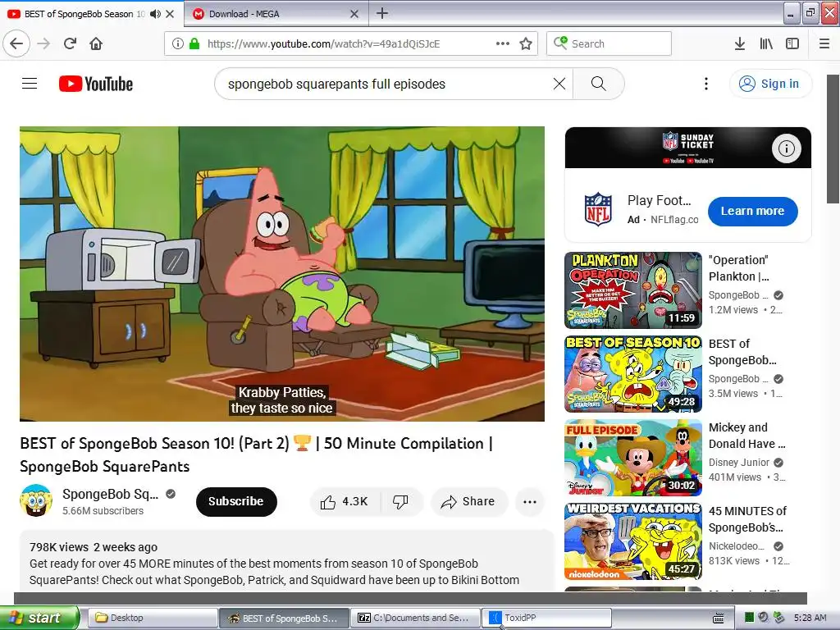Clear the YouTube search query X
840x630 pixels.
(x=559, y=84)
